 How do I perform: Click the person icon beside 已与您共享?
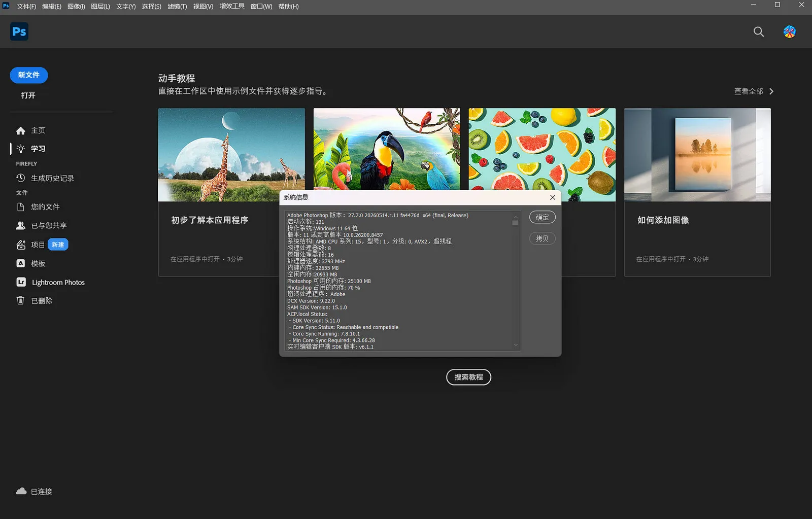[x=20, y=225]
